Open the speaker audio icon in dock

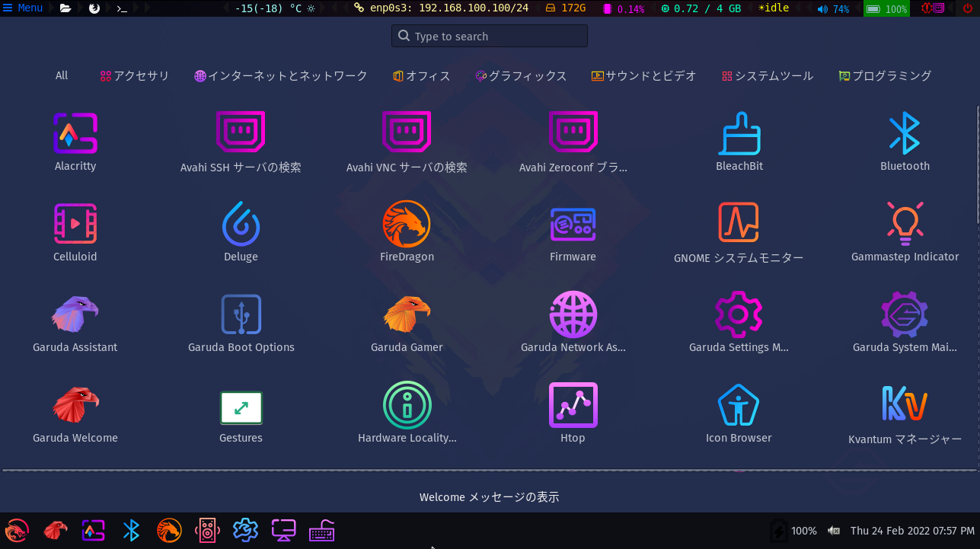207,530
